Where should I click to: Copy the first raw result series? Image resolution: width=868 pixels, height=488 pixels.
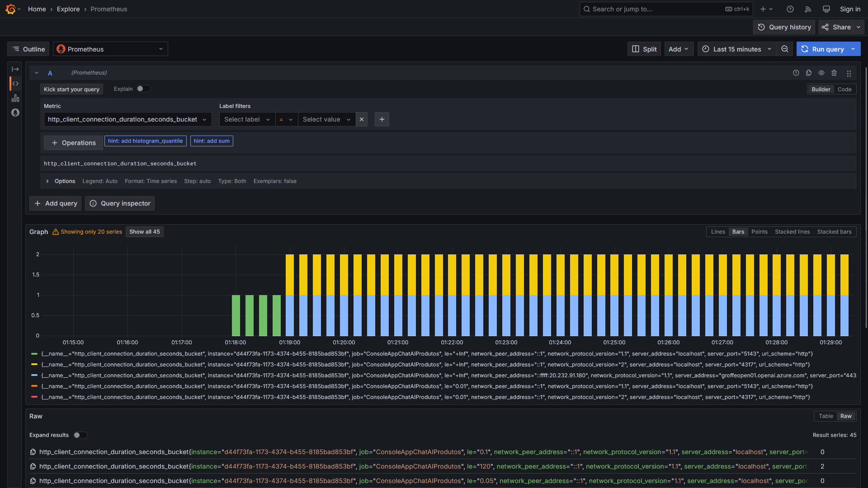pos(33,452)
